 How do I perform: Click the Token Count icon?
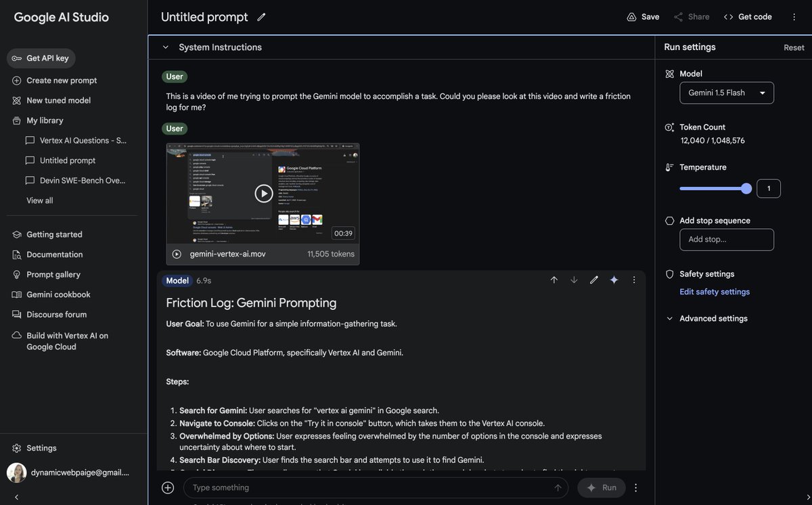[670, 127]
